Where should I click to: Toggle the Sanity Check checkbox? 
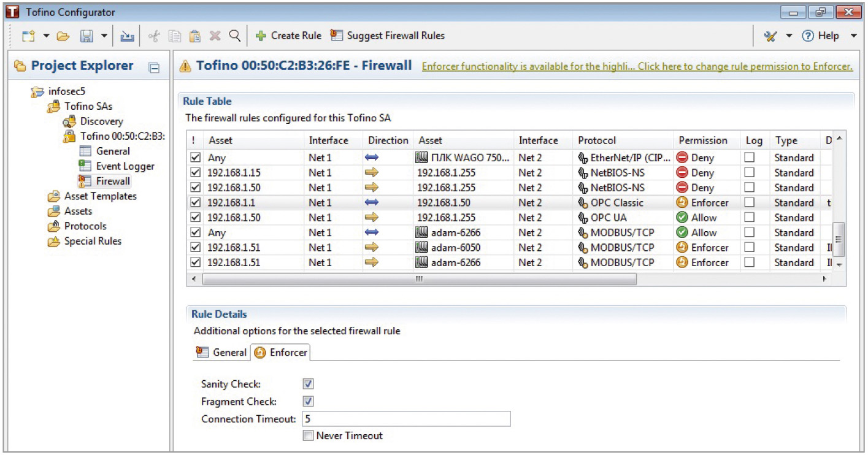309,384
